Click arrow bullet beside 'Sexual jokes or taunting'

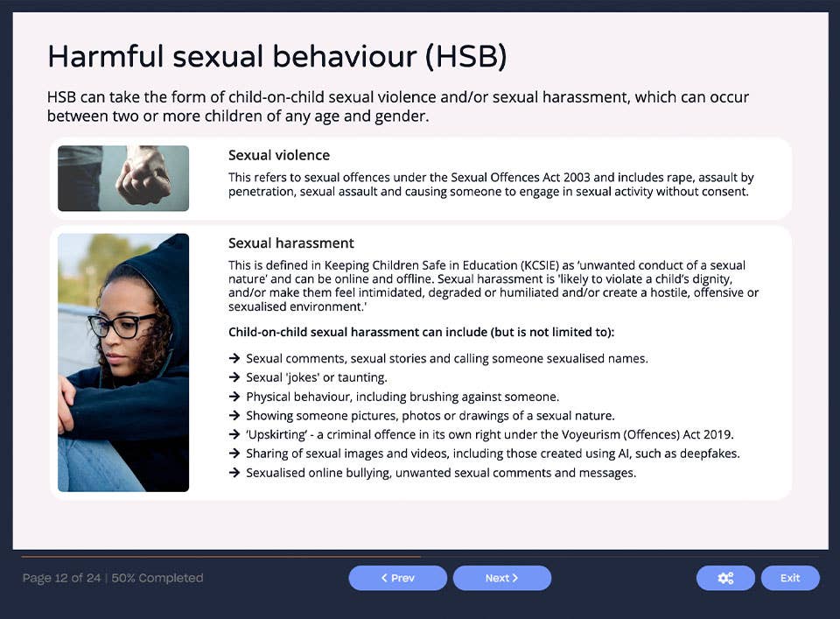[x=234, y=377]
